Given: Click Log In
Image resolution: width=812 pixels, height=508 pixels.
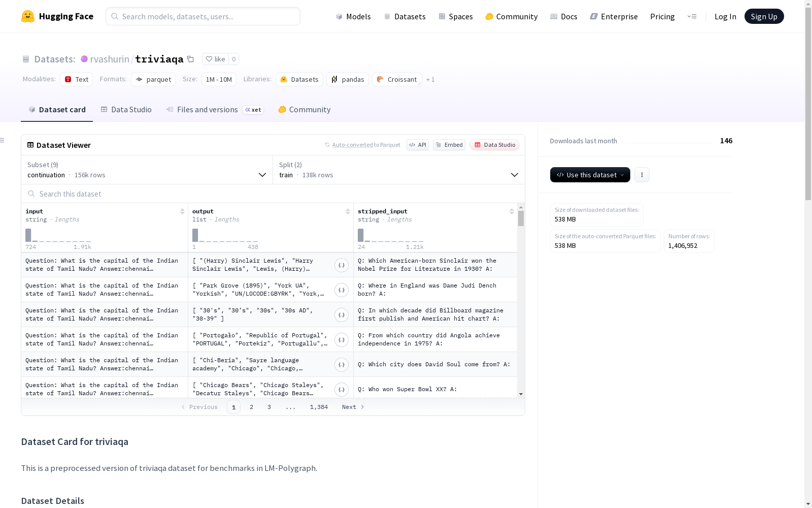Looking at the screenshot, I should pyautogui.click(x=725, y=16).
